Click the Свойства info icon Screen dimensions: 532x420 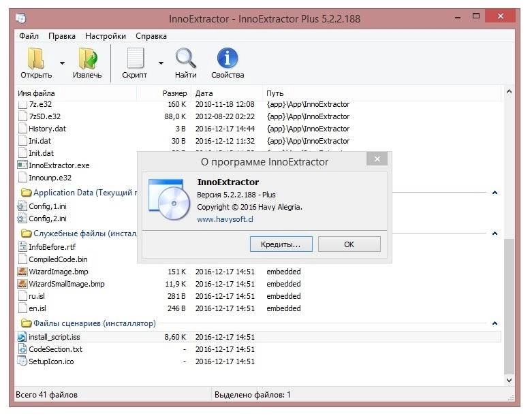click(228, 59)
